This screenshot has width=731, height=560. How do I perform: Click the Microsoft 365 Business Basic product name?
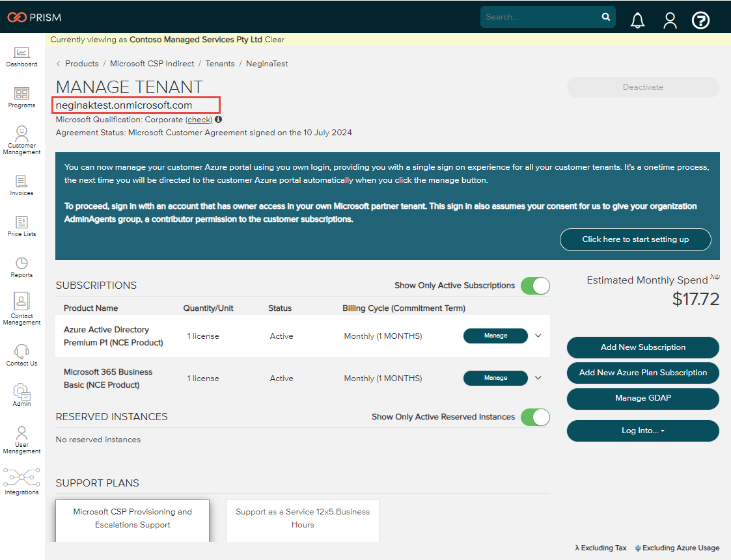click(108, 379)
